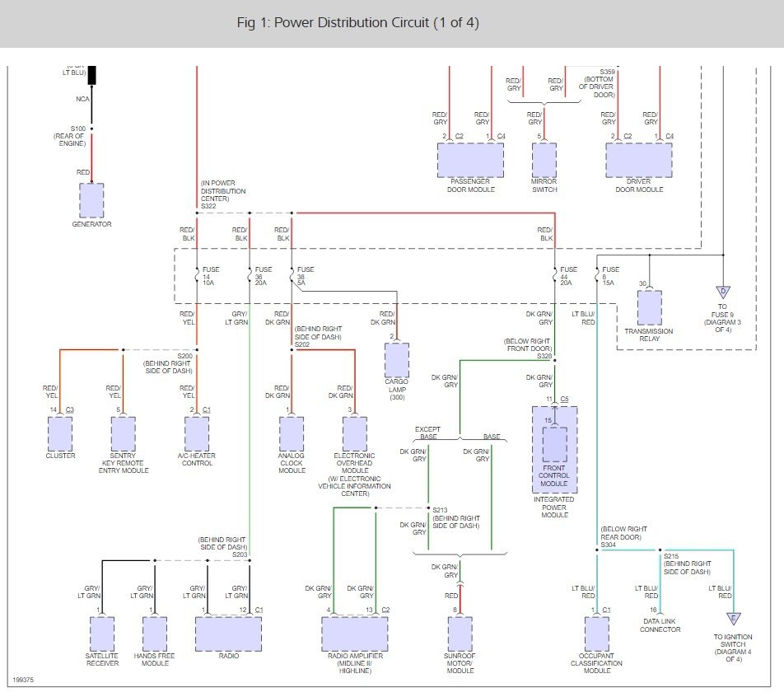Click the S328 splice label
784x697 pixels.
[544, 356]
